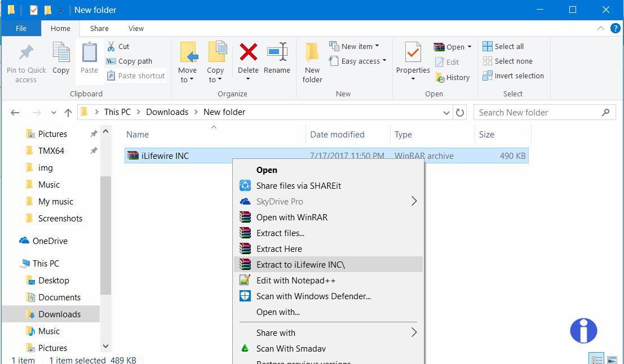This screenshot has width=624, height=364.
Task: Pin selected item to Quick access
Action: pyautogui.click(x=26, y=63)
